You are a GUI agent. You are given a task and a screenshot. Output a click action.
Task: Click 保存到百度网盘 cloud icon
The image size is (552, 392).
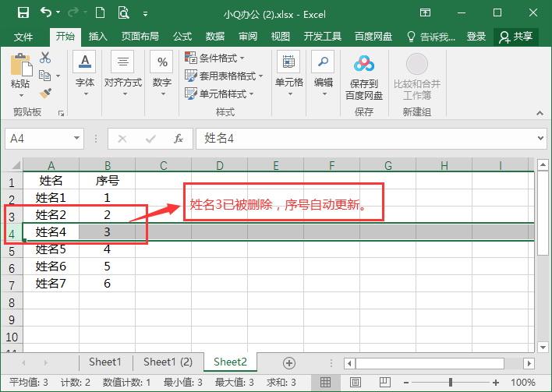coord(364,63)
